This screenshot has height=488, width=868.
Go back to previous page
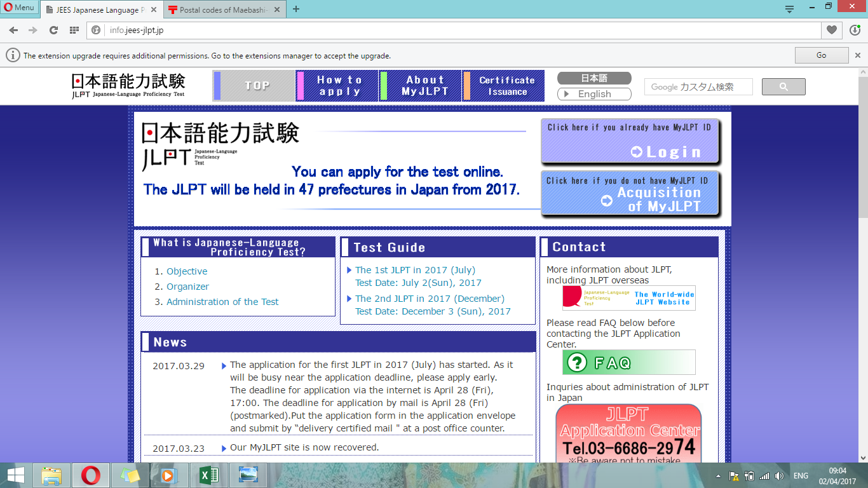pyautogui.click(x=13, y=30)
